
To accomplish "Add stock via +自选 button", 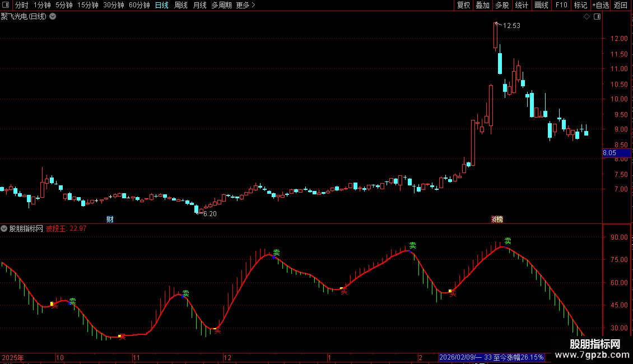I will (x=601, y=5).
